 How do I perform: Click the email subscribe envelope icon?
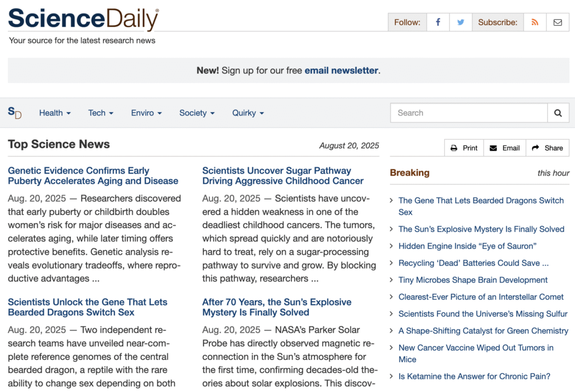[558, 22]
